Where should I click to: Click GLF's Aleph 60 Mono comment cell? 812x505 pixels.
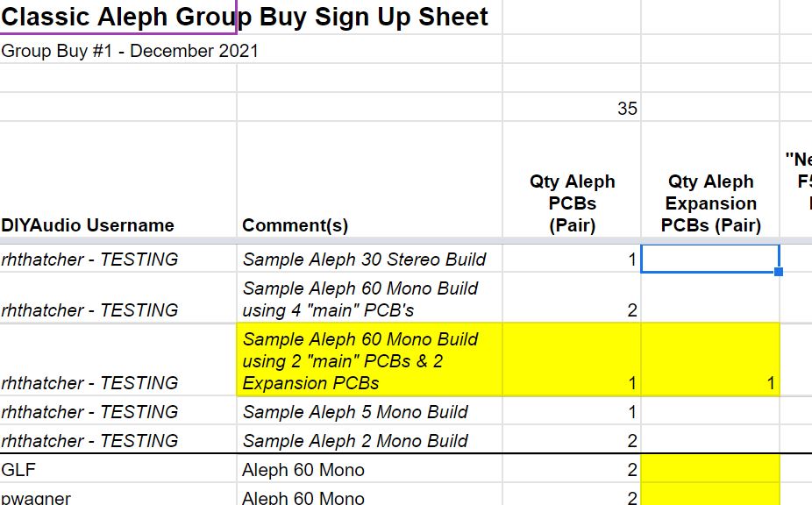coord(369,469)
